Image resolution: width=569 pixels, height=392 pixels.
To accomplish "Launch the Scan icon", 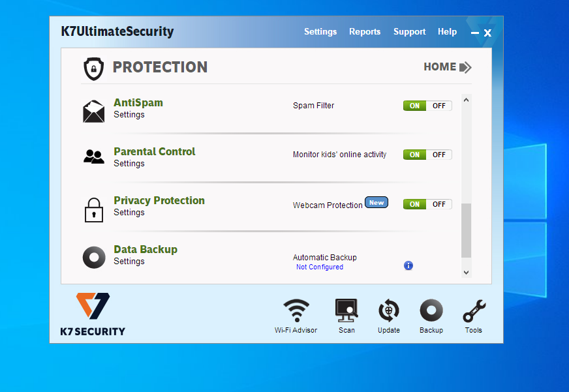I will 346,311.
